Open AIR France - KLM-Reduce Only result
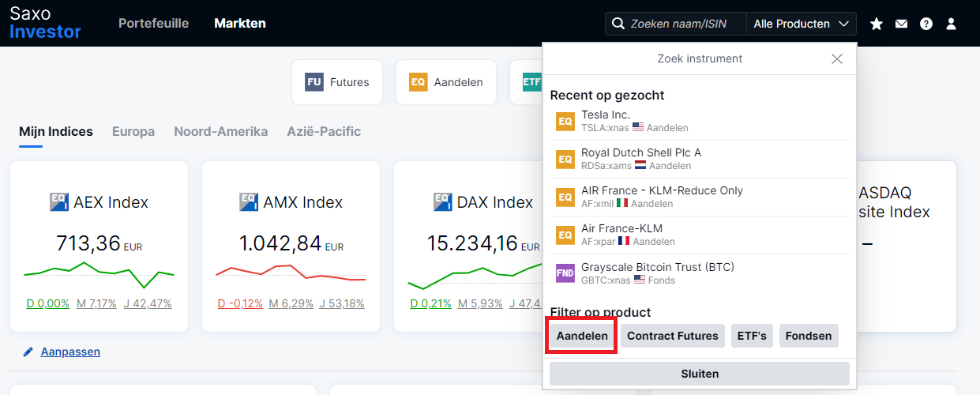The image size is (980, 395). pyautogui.click(x=700, y=197)
